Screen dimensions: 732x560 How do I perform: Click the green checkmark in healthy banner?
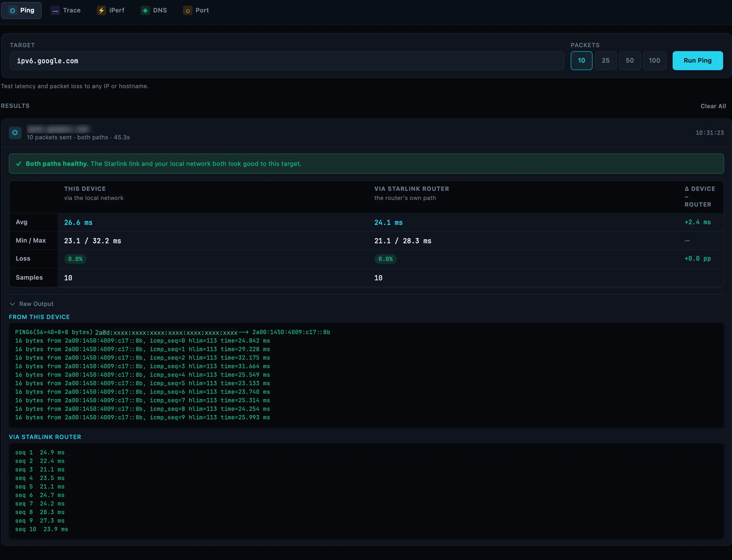[x=19, y=164]
